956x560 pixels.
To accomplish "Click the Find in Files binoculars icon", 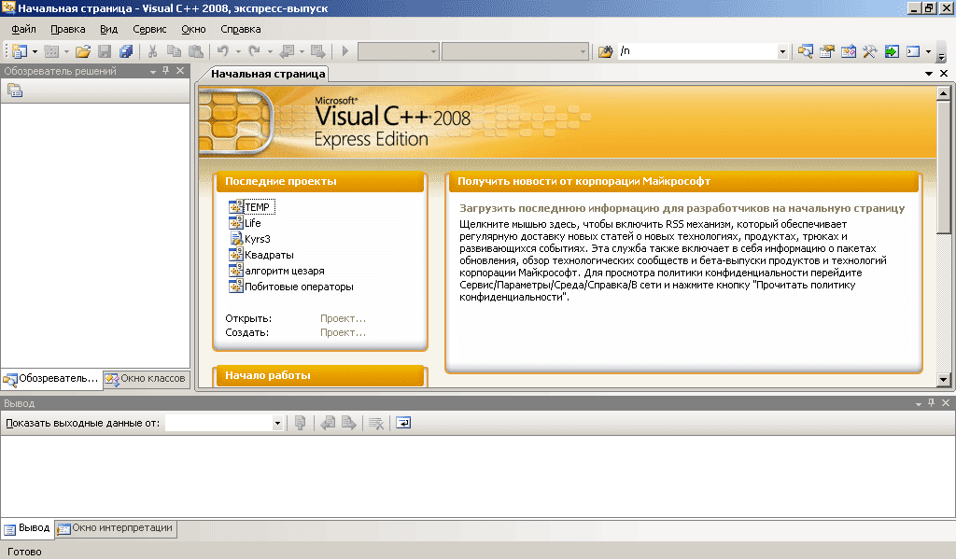I will tap(605, 51).
